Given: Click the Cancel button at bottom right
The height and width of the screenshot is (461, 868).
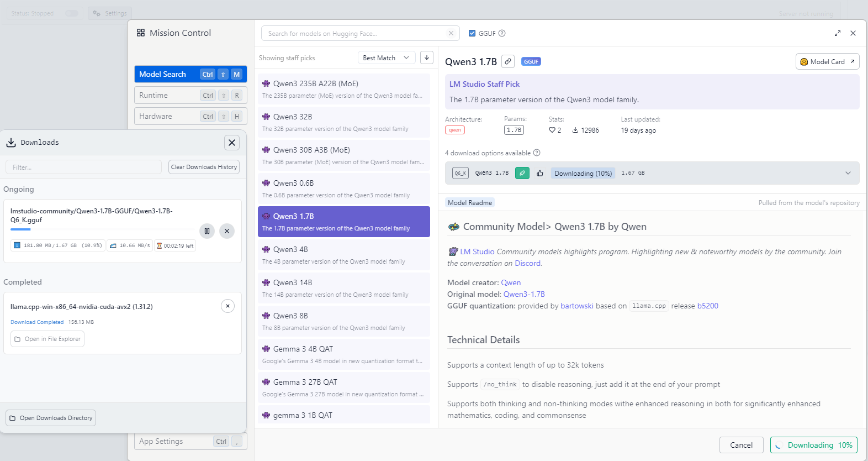Looking at the screenshot, I should pyautogui.click(x=741, y=445).
